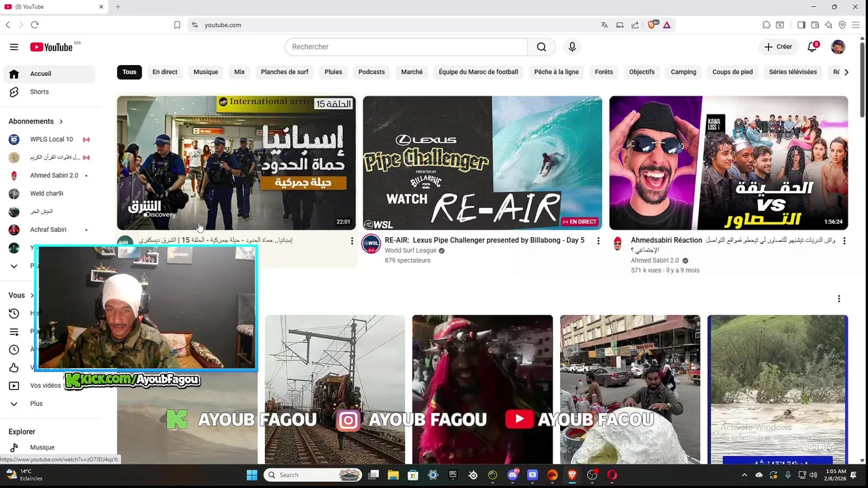Image resolution: width=868 pixels, height=488 pixels.
Task: Click the YouTube logo
Action: pyautogui.click(x=52, y=47)
